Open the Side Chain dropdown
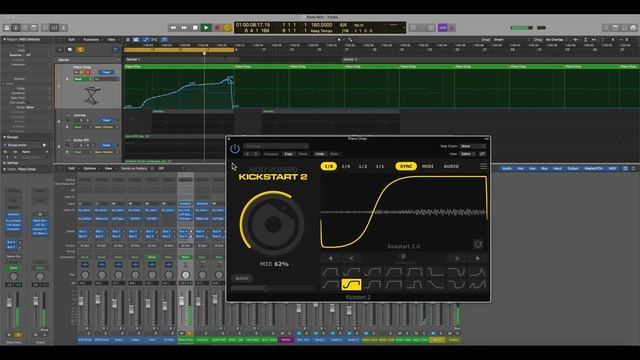Screen dimensions: 640x360 tap(473, 146)
